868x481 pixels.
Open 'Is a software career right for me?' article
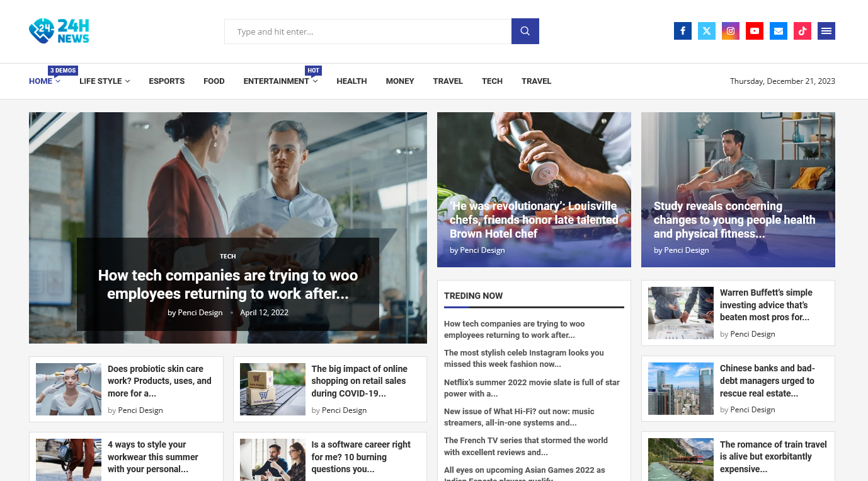[x=361, y=456]
